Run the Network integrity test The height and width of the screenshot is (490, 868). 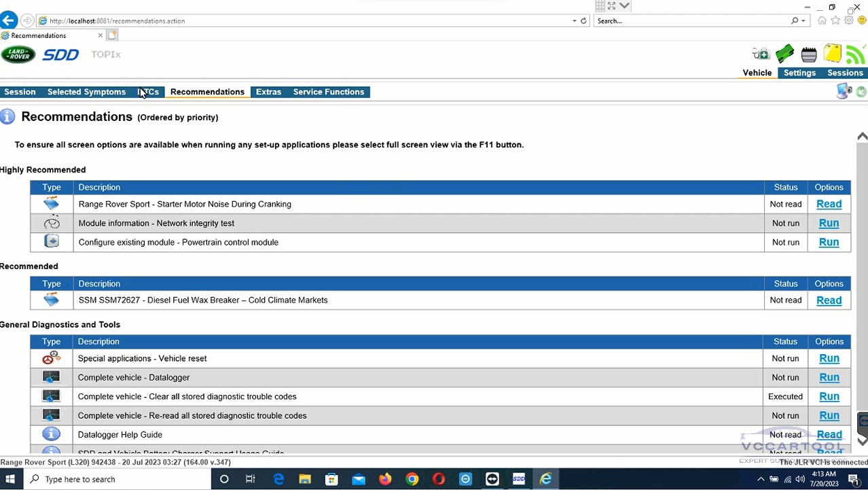pos(829,223)
